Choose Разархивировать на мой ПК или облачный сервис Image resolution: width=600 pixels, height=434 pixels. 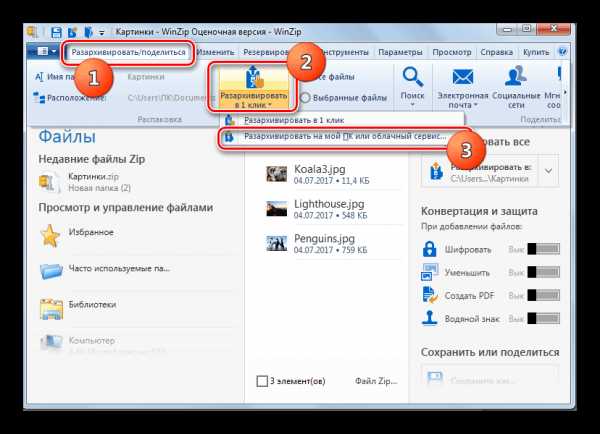point(342,137)
